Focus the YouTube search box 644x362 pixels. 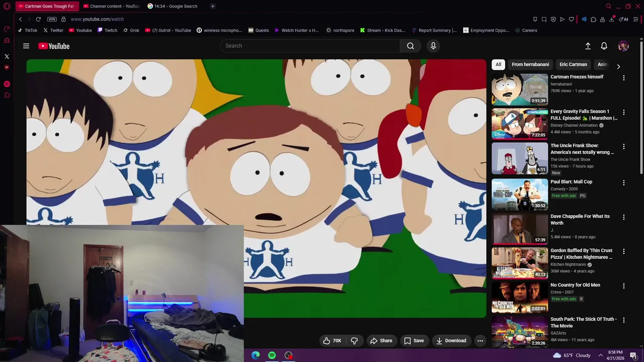click(310, 46)
